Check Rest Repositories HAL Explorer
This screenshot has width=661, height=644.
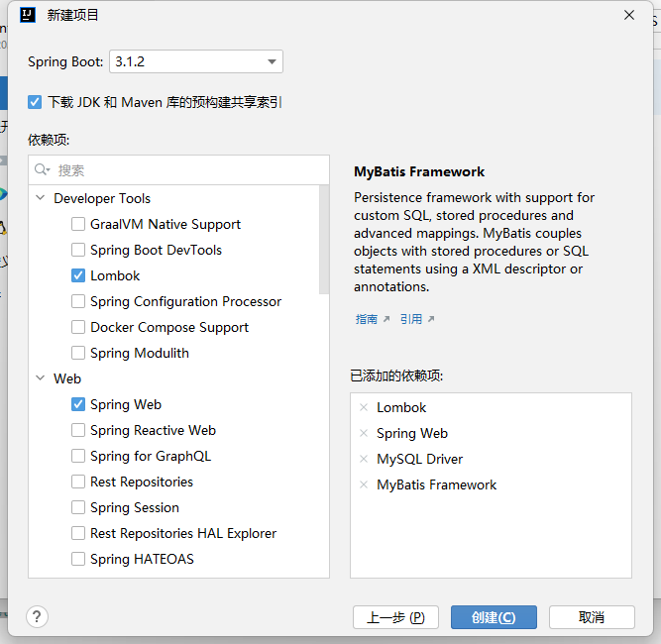tap(78, 533)
